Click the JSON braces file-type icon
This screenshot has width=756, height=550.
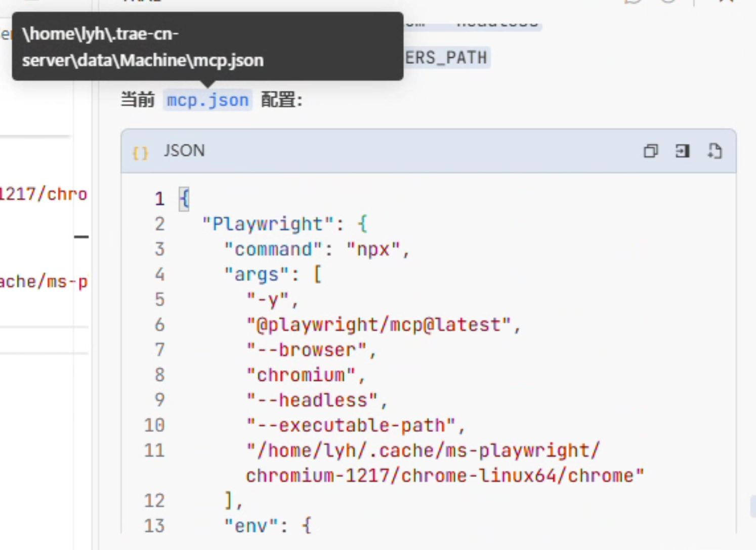[140, 152]
